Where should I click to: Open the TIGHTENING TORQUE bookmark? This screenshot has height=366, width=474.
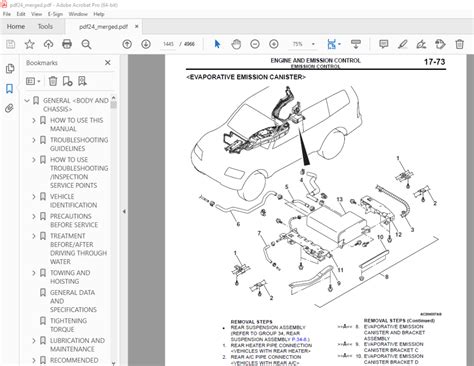pyautogui.click(x=68, y=325)
